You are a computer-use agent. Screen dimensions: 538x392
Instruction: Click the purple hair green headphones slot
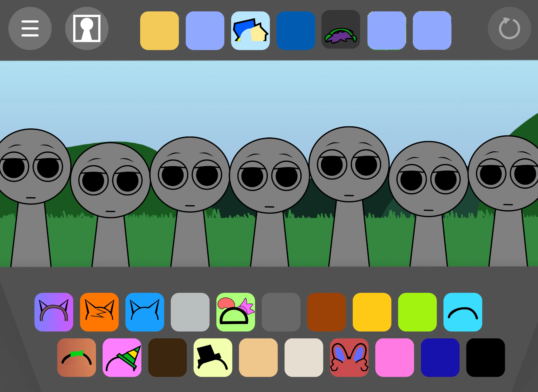341,29
